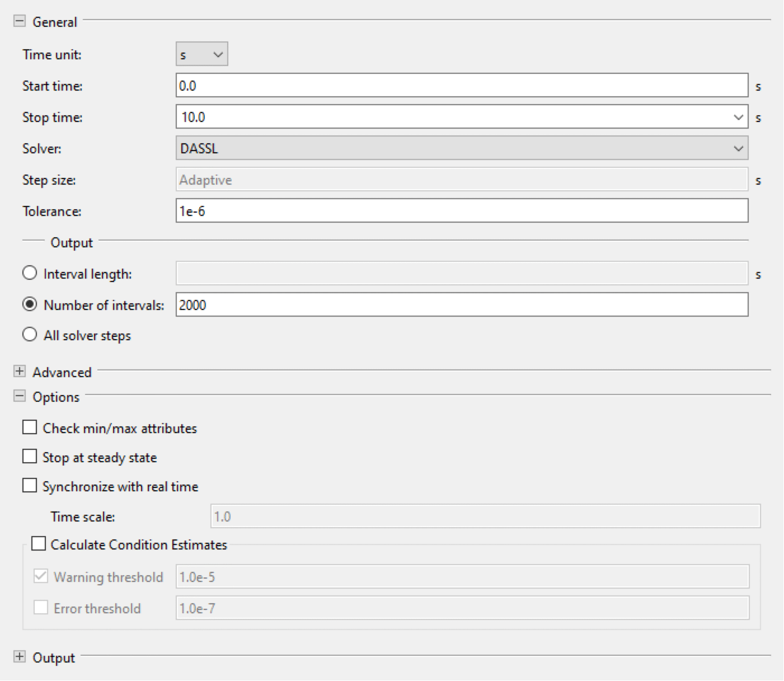Open the Time unit dropdown
The image size is (784, 681).
tap(202, 54)
